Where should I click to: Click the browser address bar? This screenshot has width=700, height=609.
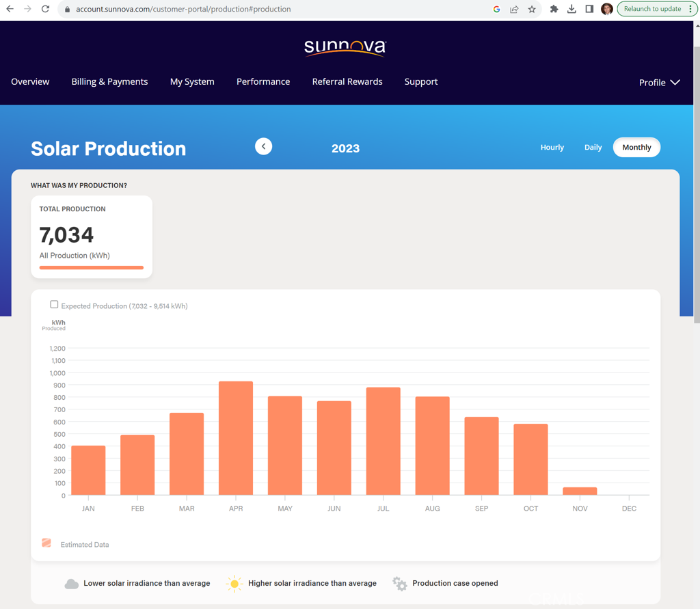pyautogui.click(x=273, y=9)
